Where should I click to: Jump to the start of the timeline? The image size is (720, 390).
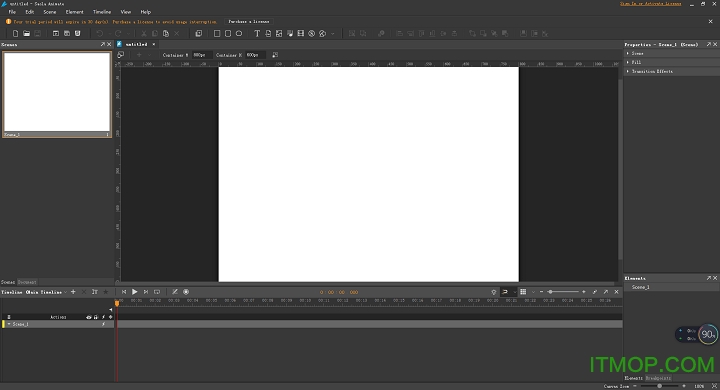pyautogui.click(x=124, y=292)
